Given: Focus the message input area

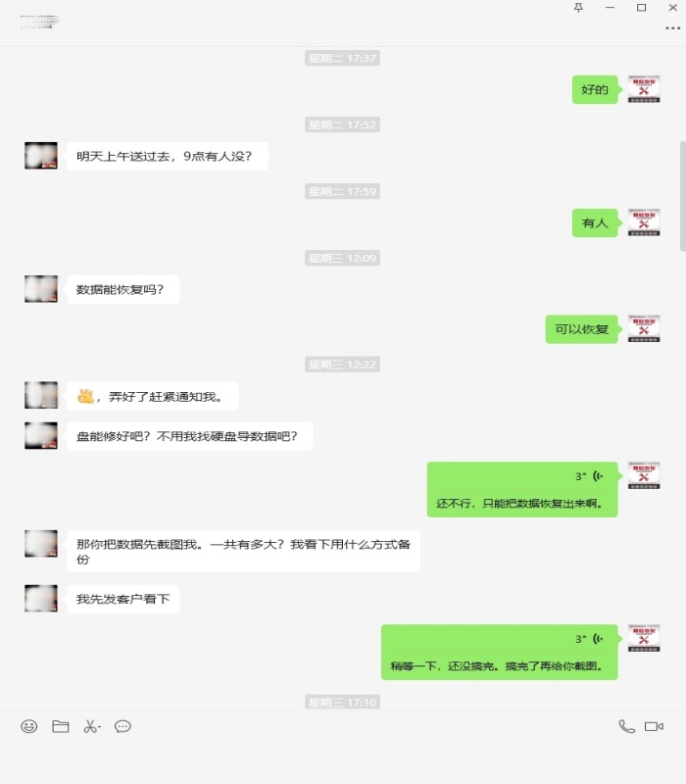Looking at the screenshot, I should point(343,760).
